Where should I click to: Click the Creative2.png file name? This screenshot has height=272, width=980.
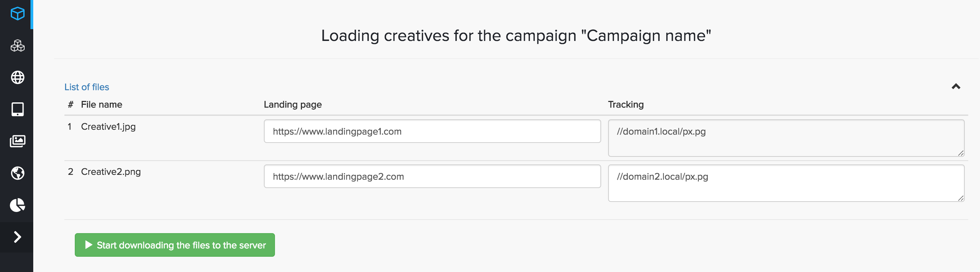[111, 172]
